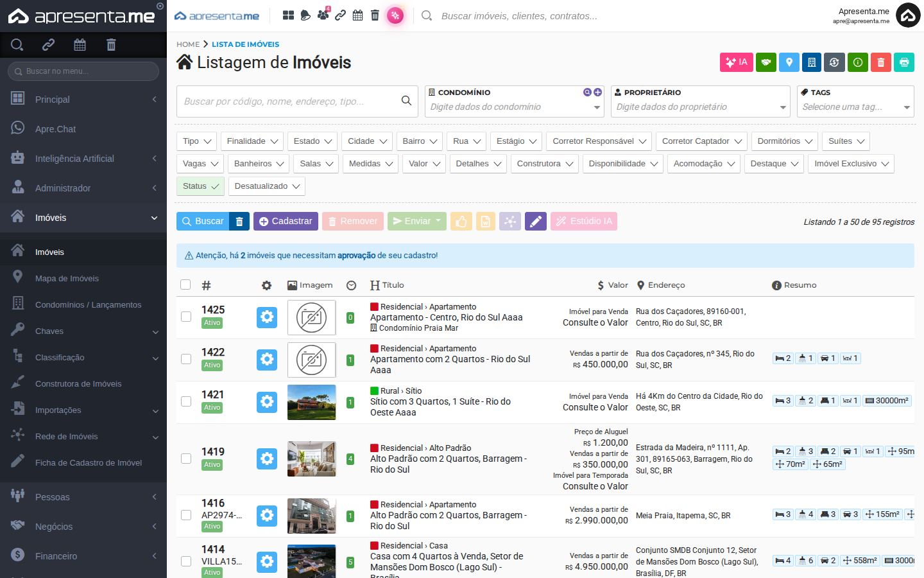Open Condomínios / Lançamentos sidebar item
The height and width of the screenshot is (578, 924).
coord(83,304)
